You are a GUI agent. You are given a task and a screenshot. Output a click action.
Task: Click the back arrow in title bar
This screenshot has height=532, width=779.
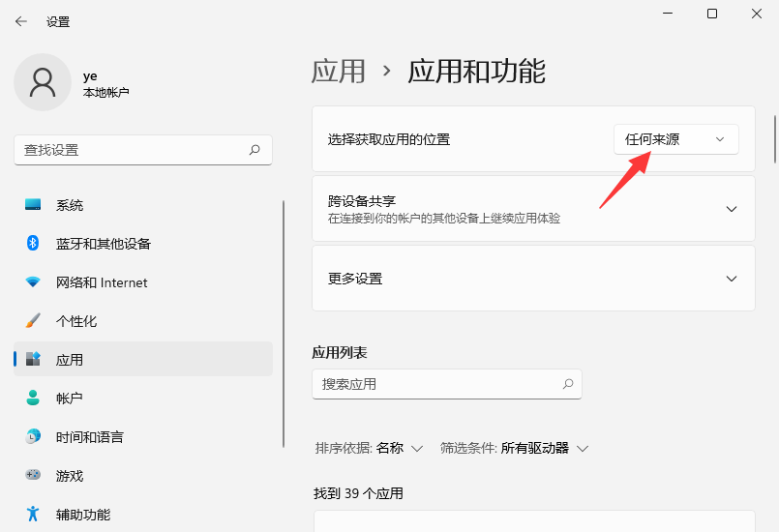pyautogui.click(x=20, y=21)
